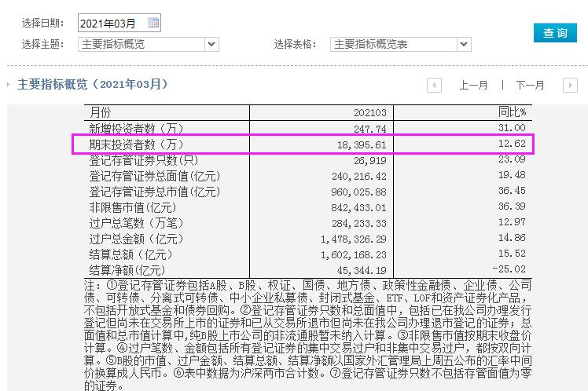Viewport: 588px width, 391px height.
Task: Click value 284,233.33
Action: tap(359, 224)
